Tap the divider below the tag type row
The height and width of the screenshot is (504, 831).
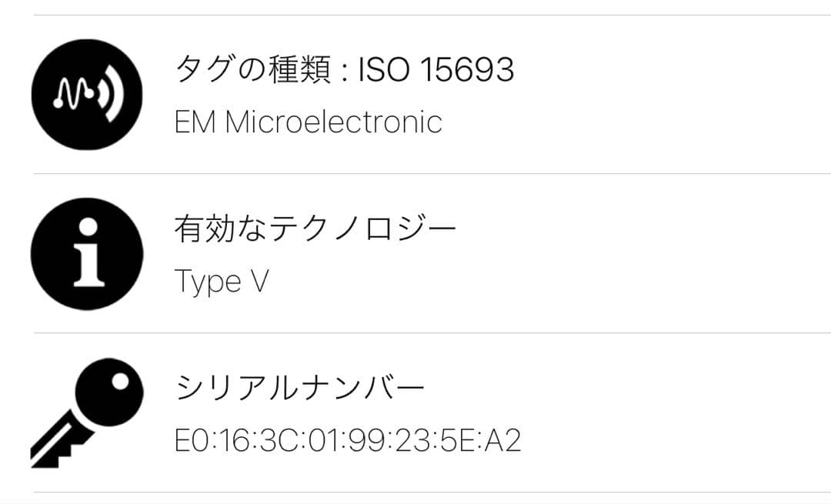pos(415,171)
